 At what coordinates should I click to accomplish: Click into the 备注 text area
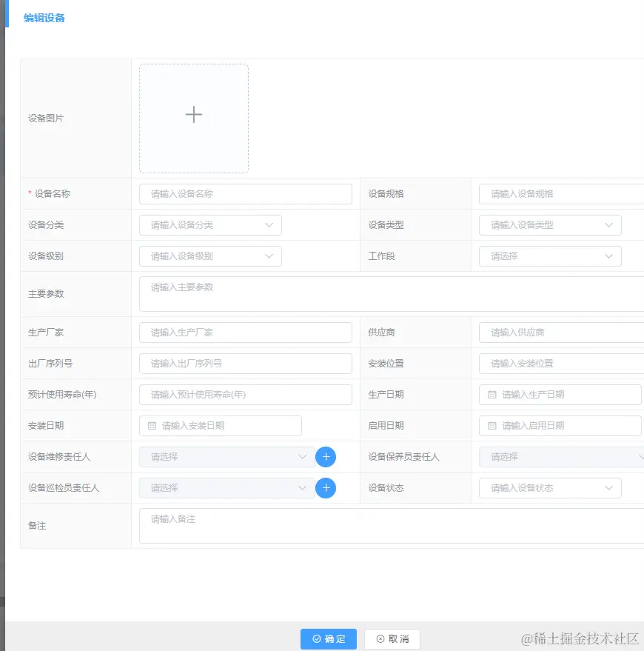392,526
